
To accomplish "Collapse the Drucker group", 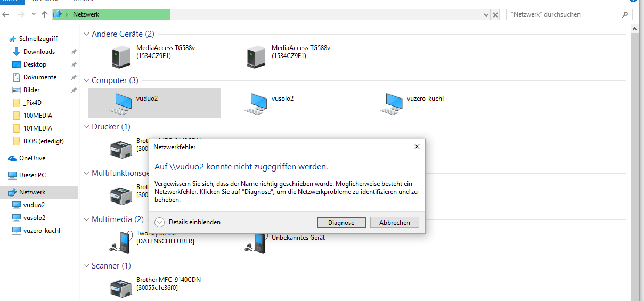I will (87, 127).
